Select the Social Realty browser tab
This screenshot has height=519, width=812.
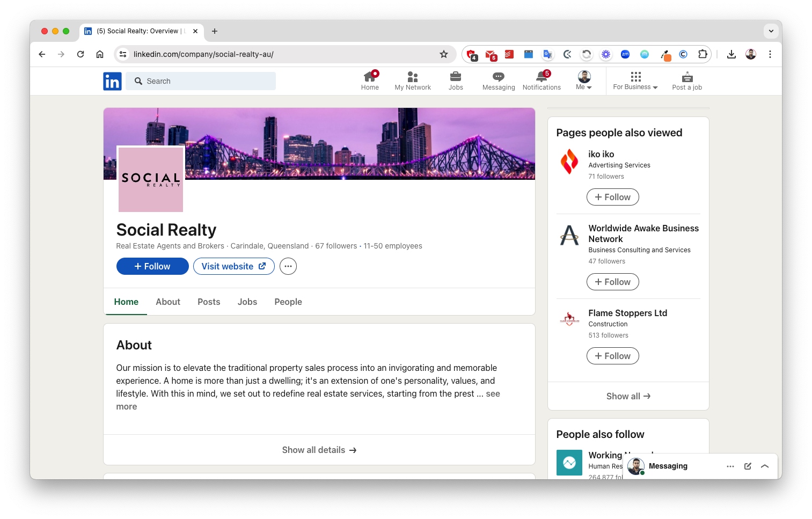tap(142, 31)
